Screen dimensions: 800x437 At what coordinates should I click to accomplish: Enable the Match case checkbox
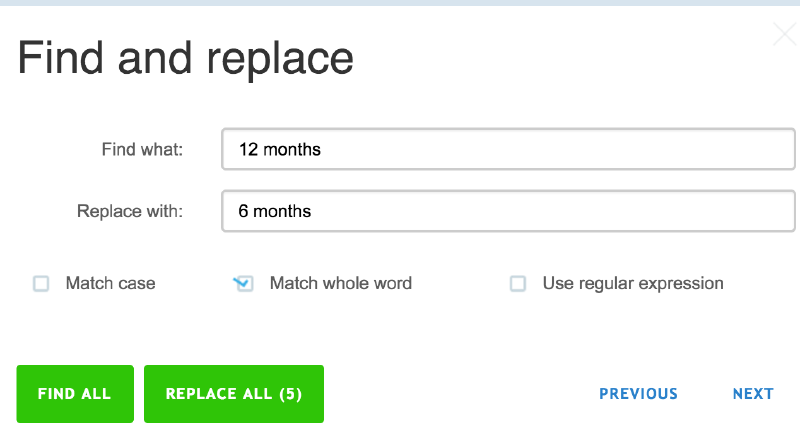(41, 284)
